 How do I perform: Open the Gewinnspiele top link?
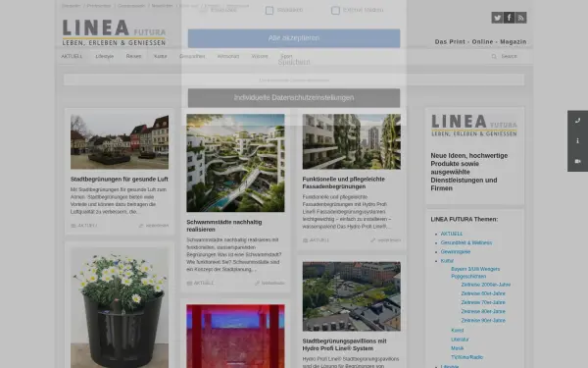[x=131, y=6]
